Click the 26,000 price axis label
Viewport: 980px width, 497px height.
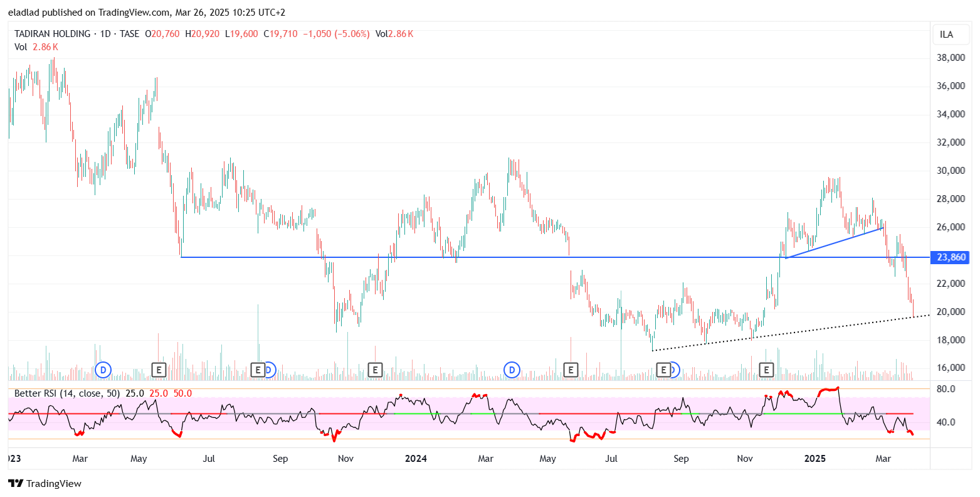click(951, 227)
